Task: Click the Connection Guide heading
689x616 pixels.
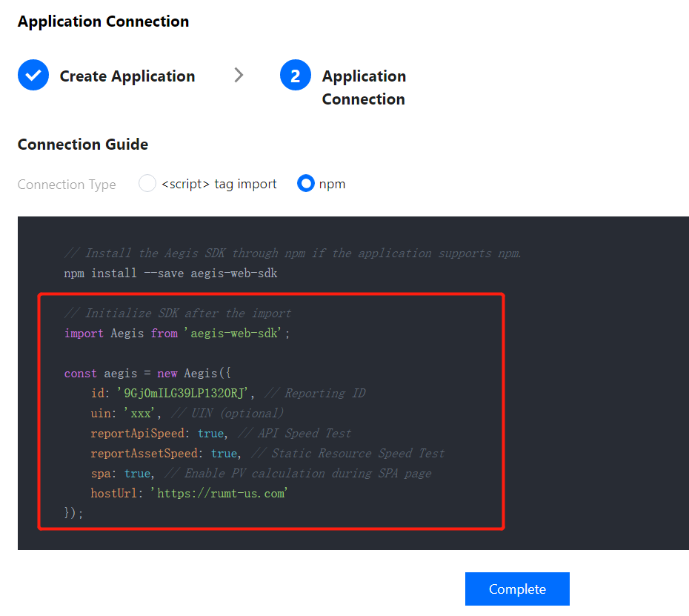Action: coord(83,145)
